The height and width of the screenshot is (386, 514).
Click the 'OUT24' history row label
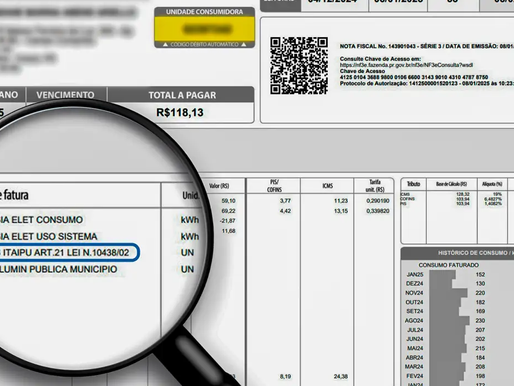(414, 302)
